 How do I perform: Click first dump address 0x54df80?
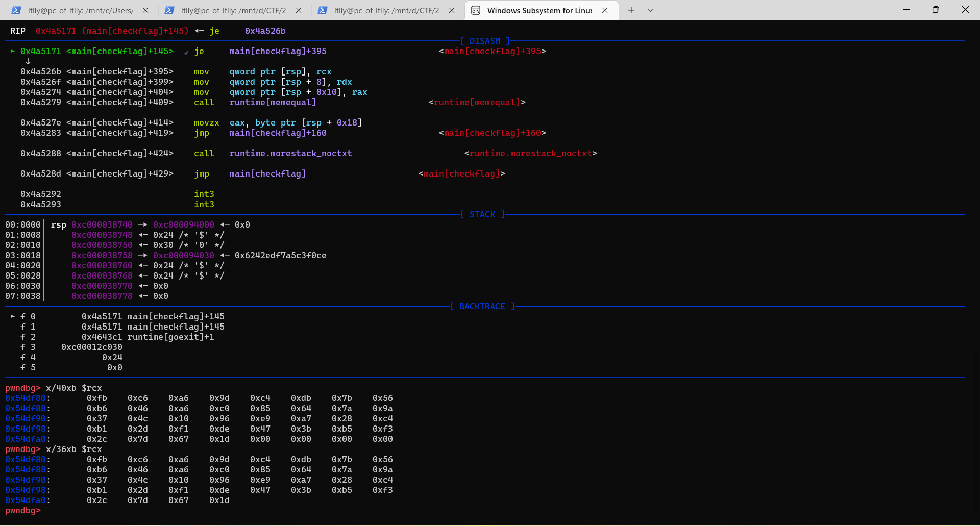point(26,398)
